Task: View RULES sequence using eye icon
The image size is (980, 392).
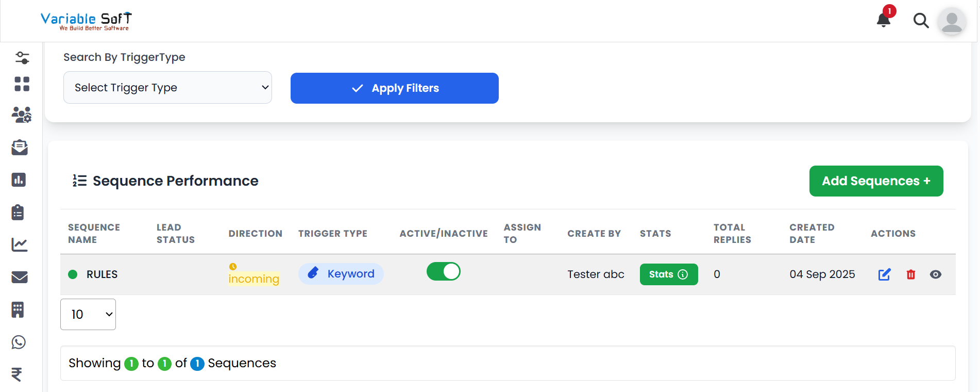Action: coord(935,274)
